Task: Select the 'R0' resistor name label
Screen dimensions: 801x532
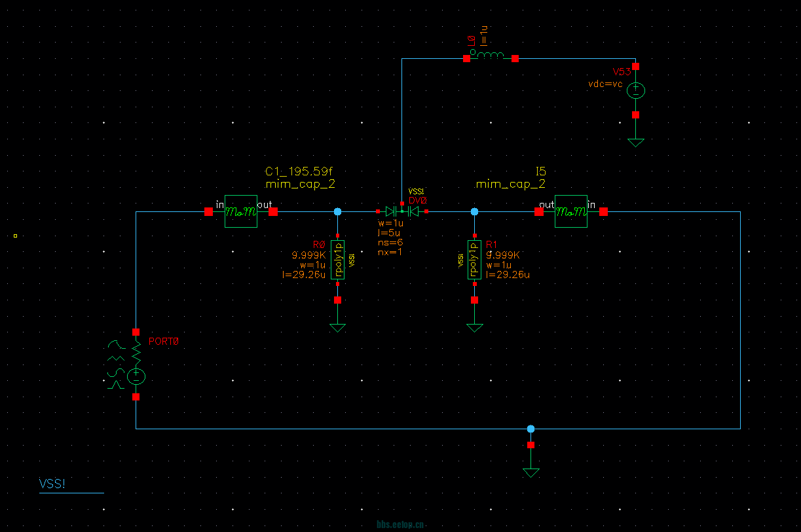Action: click(320, 245)
